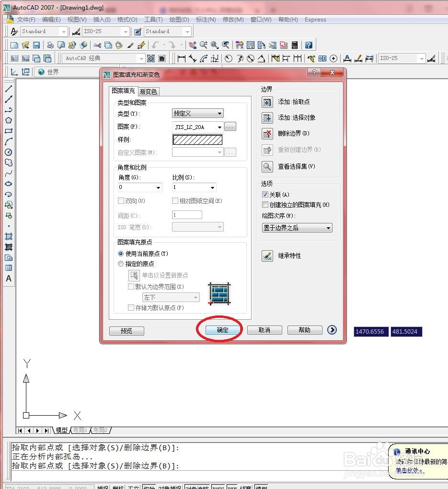This screenshot has height=489, width=448.
Task: Open 绘图次序 置于边界之后 dropdown
Action: [297, 228]
